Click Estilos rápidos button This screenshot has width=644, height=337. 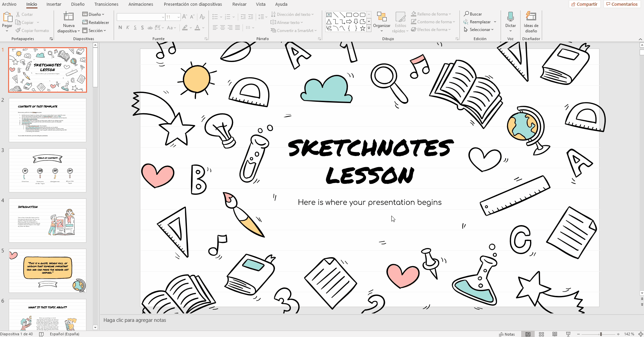tap(400, 22)
